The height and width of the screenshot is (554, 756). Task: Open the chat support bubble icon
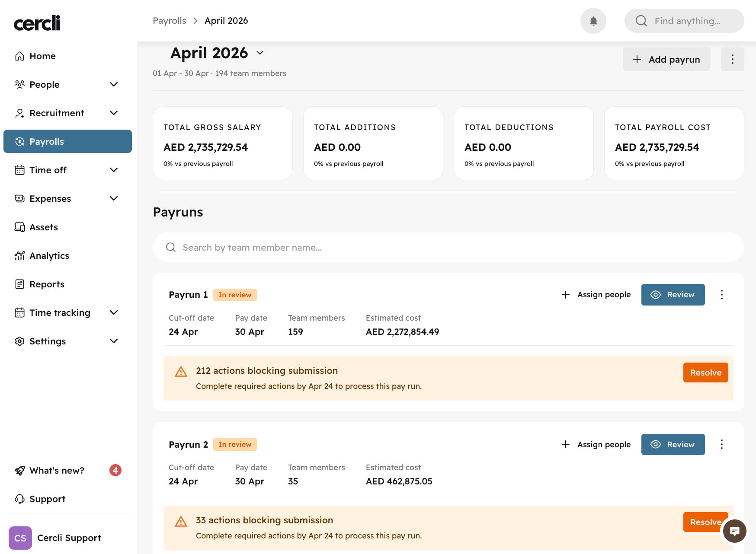734,531
